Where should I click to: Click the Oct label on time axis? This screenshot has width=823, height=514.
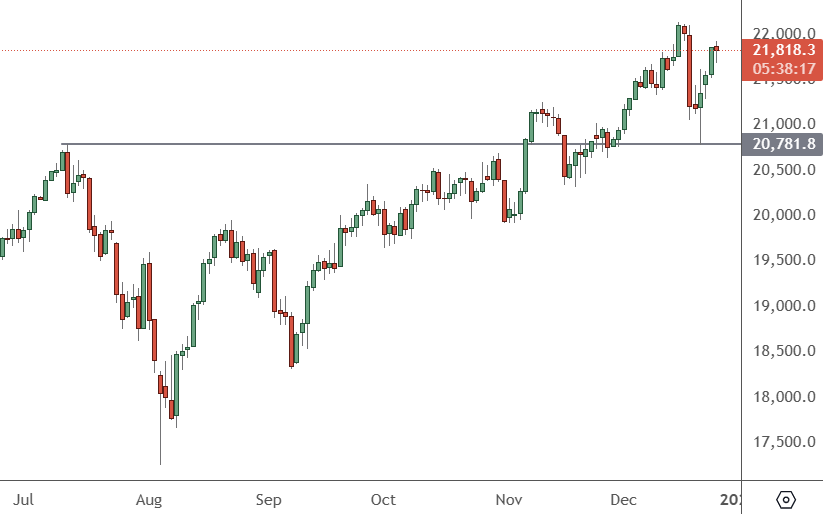(383, 499)
